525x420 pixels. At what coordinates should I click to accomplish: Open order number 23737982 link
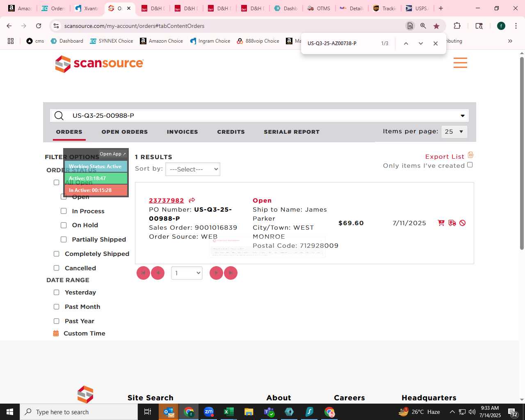(x=167, y=201)
